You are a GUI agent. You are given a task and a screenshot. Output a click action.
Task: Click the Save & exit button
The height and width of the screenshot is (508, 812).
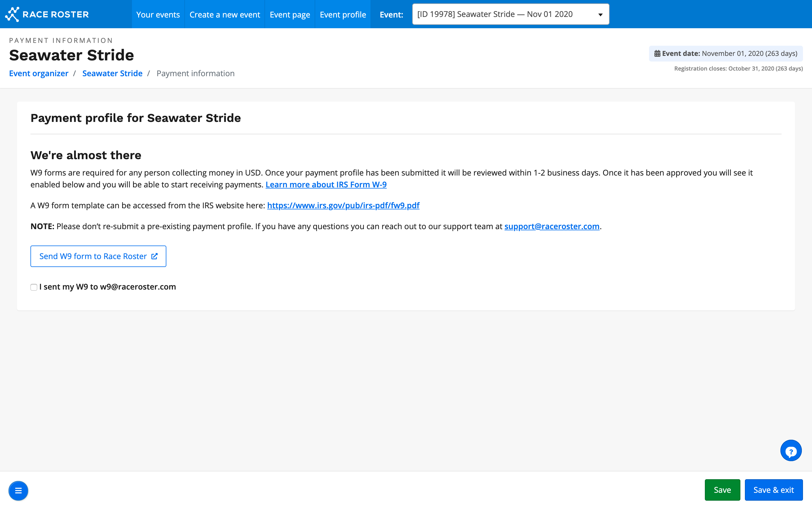pyautogui.click(x=773, y=490)
